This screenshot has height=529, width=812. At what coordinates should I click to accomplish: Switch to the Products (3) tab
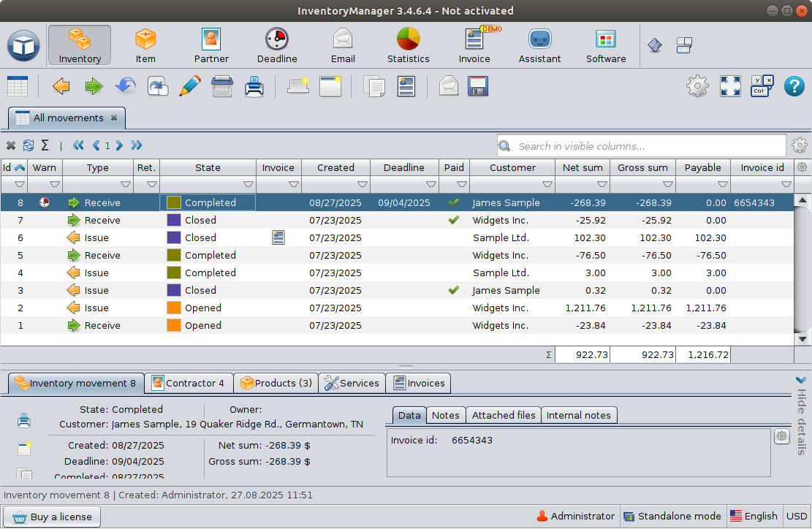click(276, 383)
